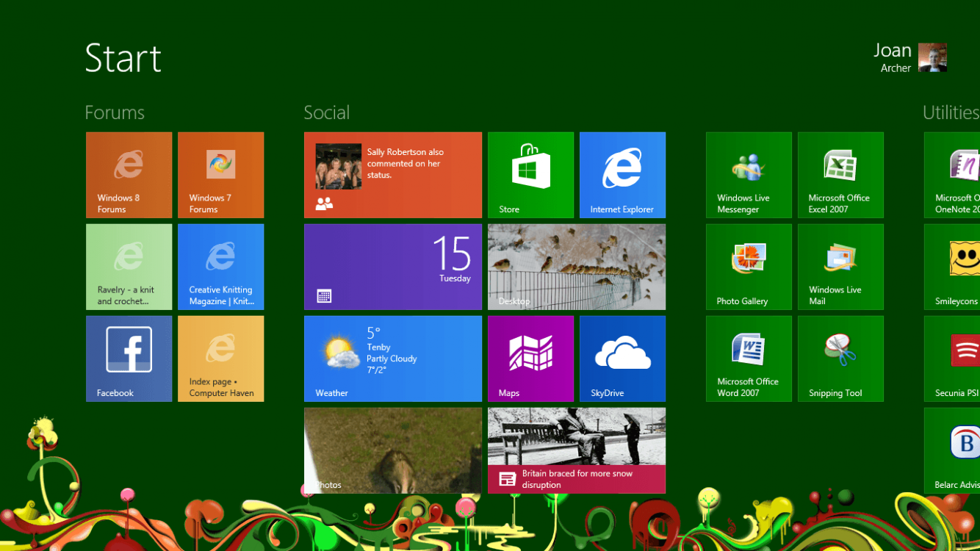Open the Ravelry knit and crochet tile
Viewport: 980px width, 551px height.
[x=129, y=267]
